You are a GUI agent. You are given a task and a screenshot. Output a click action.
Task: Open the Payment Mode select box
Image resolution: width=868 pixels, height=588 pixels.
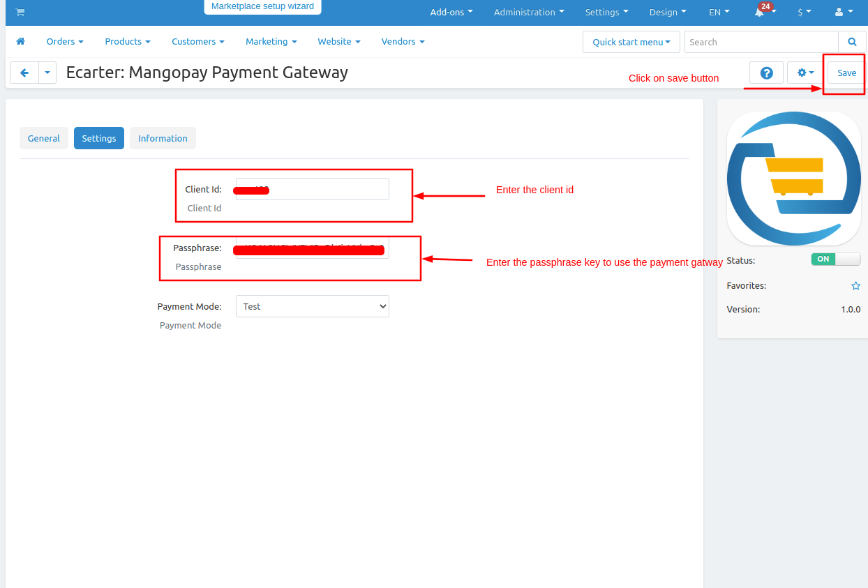(x=313, y=306)
